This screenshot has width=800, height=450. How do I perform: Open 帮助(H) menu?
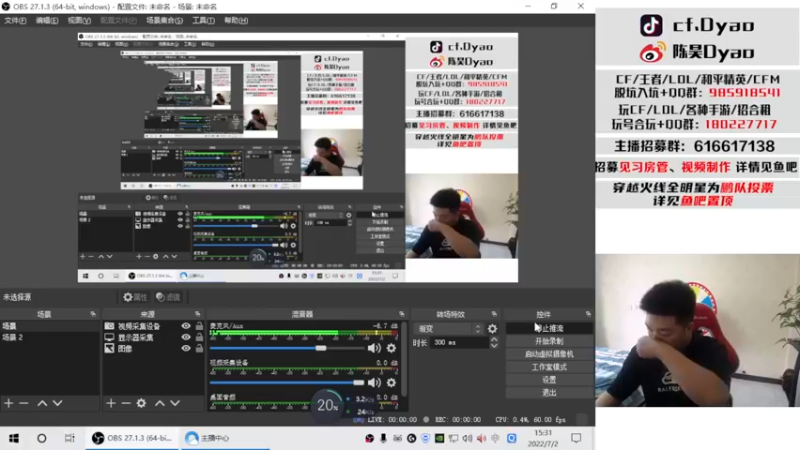click(x=236, y=20)
